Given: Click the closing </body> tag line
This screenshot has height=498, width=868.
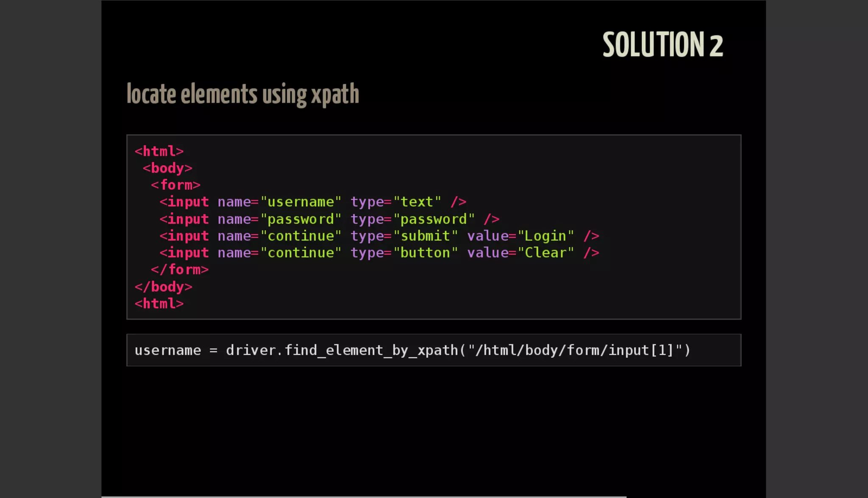Looking at the screenshot, I should (x=163, y=287).
